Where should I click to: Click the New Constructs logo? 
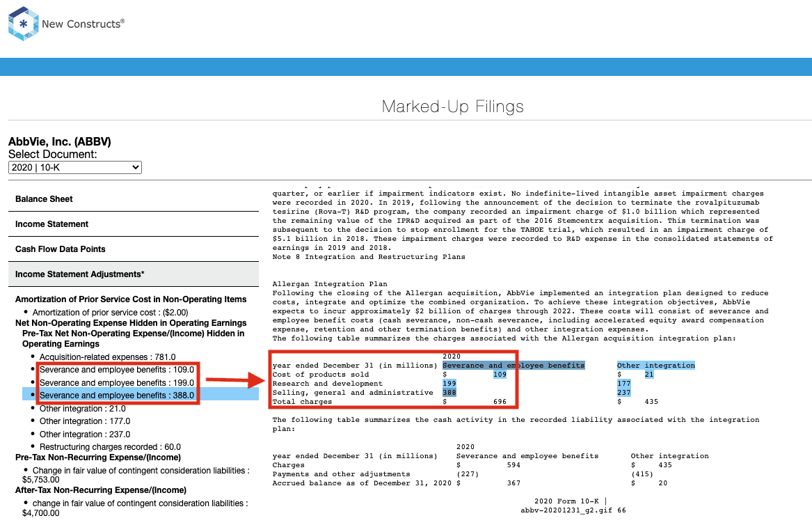pos(66,24)
